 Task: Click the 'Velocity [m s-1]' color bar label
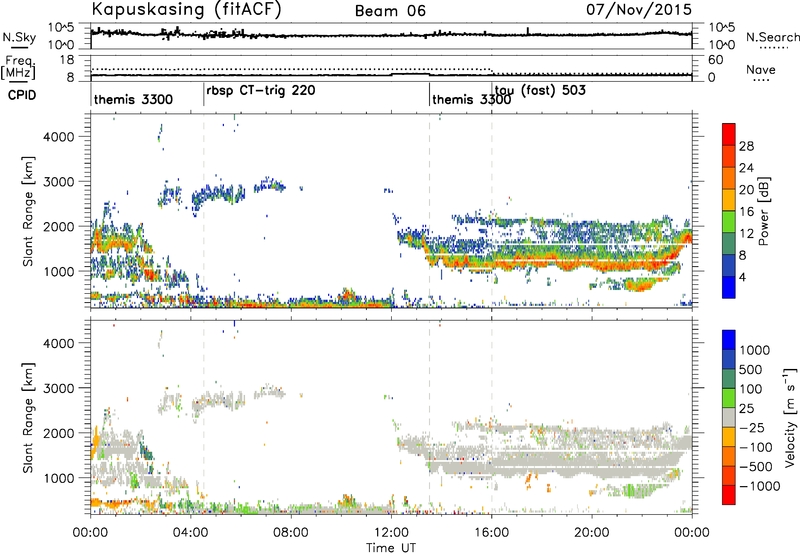[790, 417]
